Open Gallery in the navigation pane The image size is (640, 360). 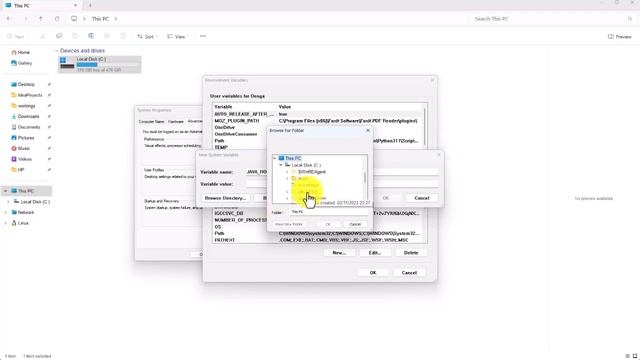pyautogui.click(x=22, y=63)
